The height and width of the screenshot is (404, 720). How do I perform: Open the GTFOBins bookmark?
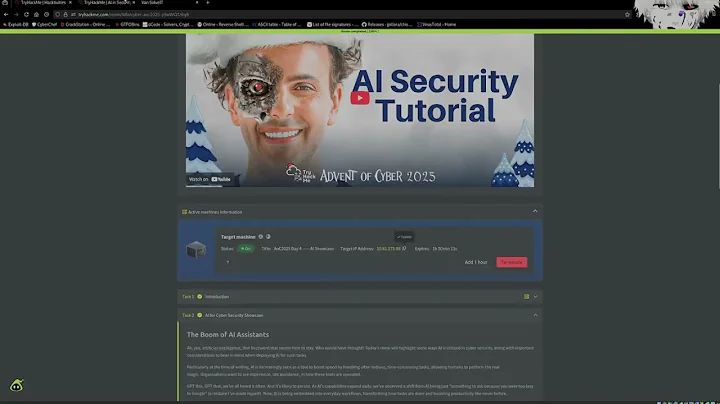127,25
